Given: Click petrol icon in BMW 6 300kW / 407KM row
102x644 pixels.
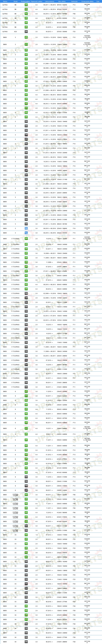Looking at the screenshot, I should (x=26, y=418).
